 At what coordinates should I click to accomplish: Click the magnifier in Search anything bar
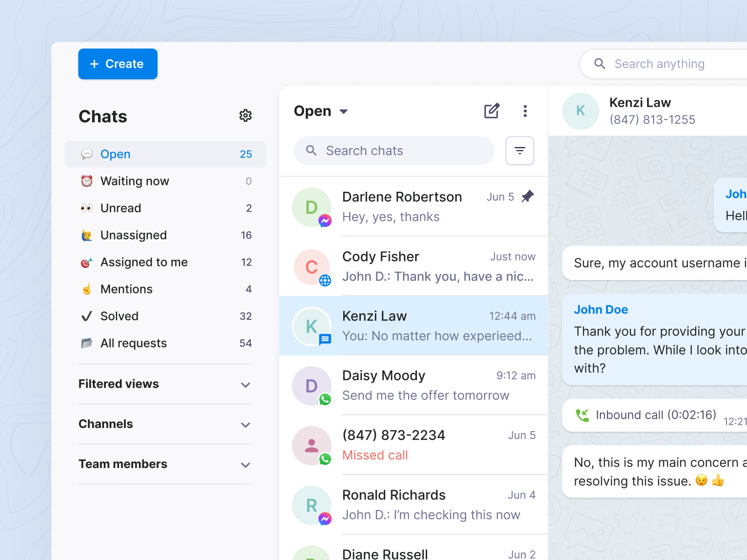click(600, 63)
